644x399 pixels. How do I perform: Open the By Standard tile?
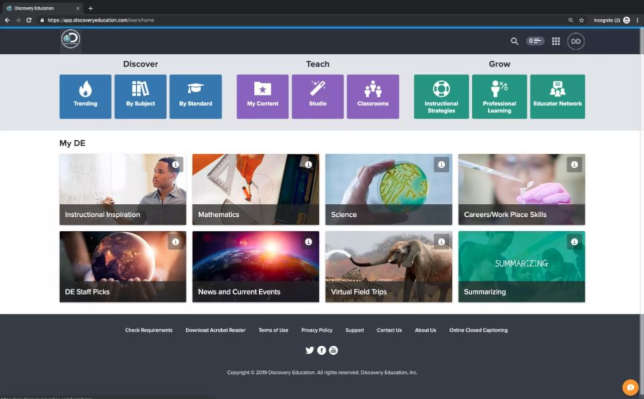(x=196, y=97)
